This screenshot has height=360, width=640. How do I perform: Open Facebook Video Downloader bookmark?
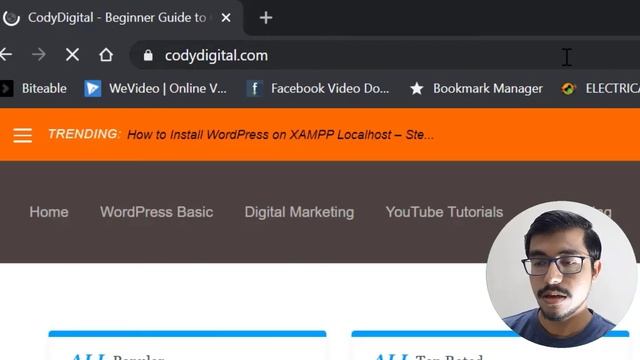[318, 88]
